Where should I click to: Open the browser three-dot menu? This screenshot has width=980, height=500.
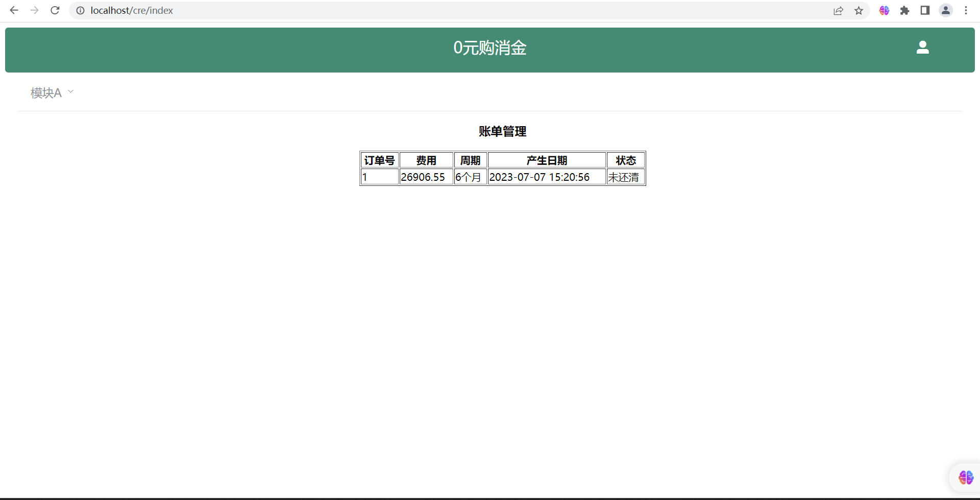pyautogui.click(x=966, y=10)
